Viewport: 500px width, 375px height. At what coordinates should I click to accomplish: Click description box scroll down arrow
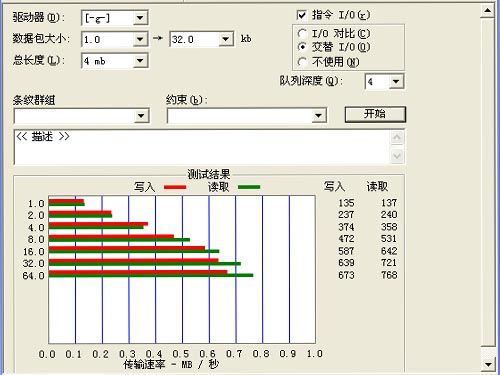tap(397, 156)
